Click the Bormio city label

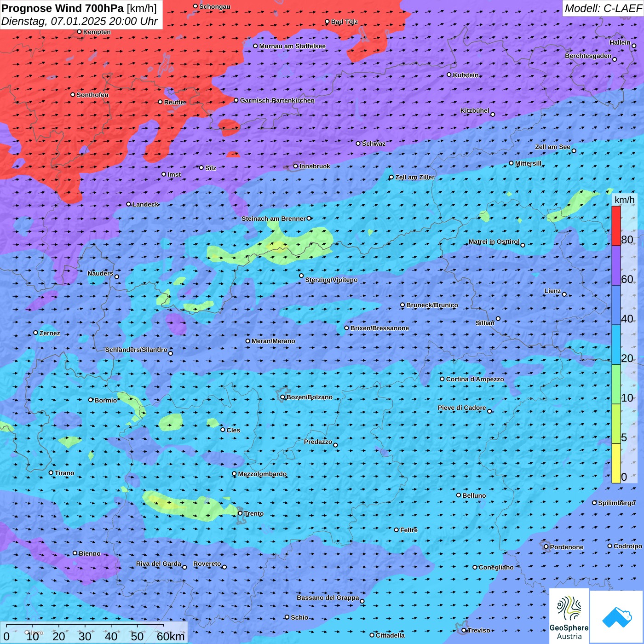105,400
